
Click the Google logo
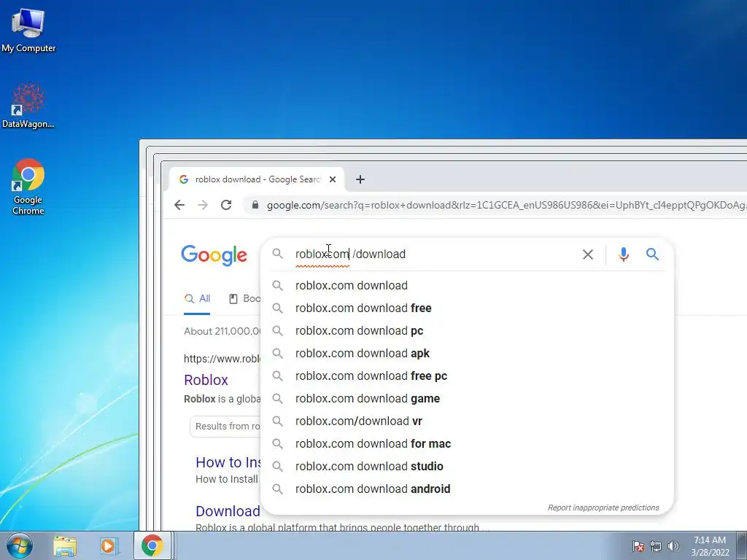[x=214, y=254]
